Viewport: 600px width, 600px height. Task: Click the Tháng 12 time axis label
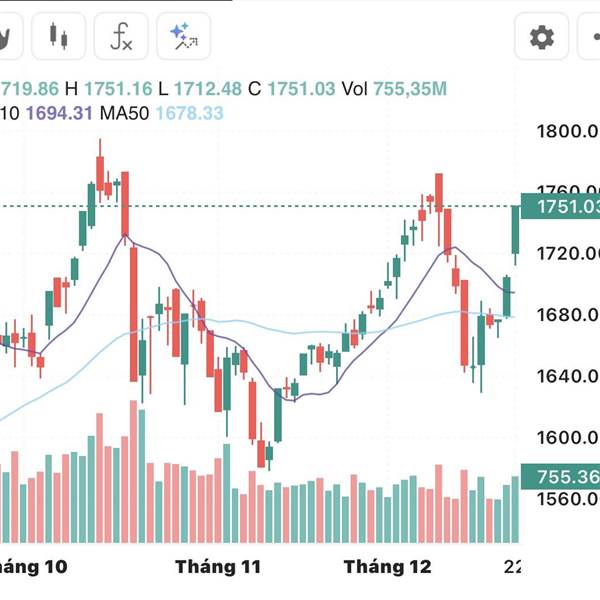pos(388,567)
